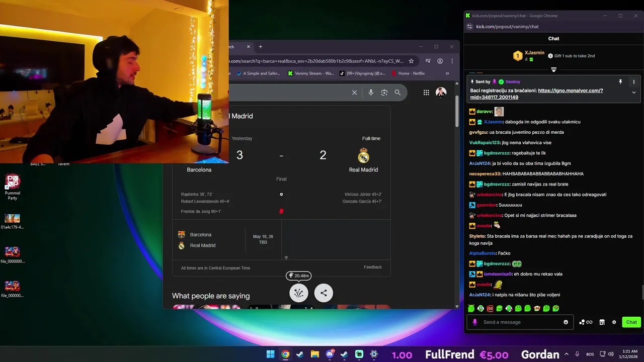Insert the first green emote with halo
The image size is (644, 362).
(x=471, y=308)
